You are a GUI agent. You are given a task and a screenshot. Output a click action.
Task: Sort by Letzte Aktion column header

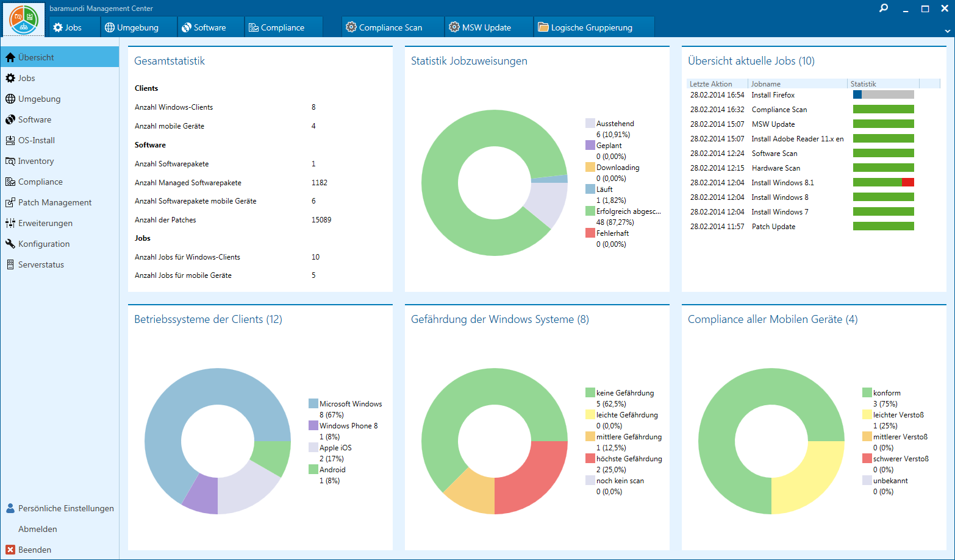711,84
